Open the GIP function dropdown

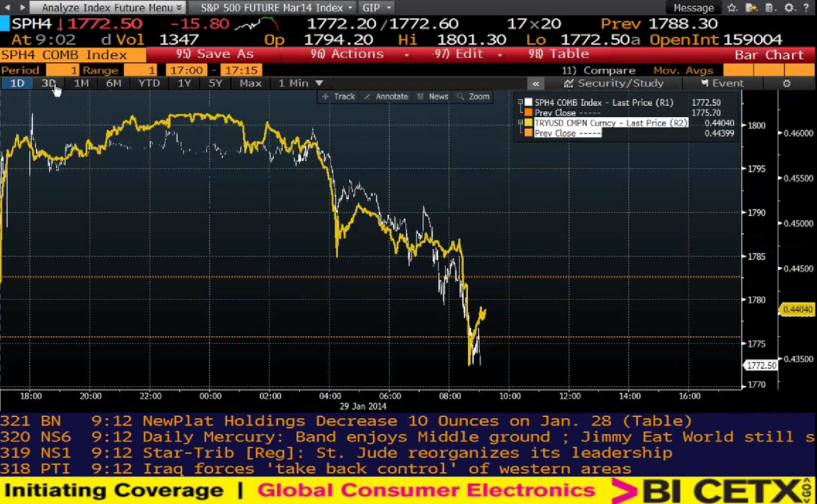[x=376, y=8]
